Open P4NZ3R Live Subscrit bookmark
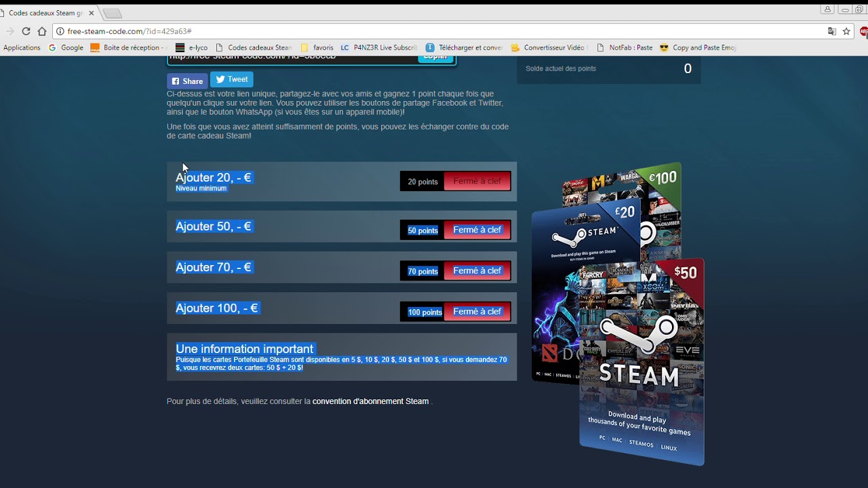This screenshot has width=868, height=488. coord(378,47)
